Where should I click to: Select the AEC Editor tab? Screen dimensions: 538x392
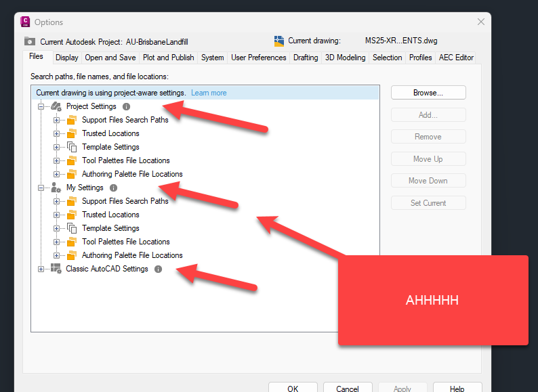456,58
